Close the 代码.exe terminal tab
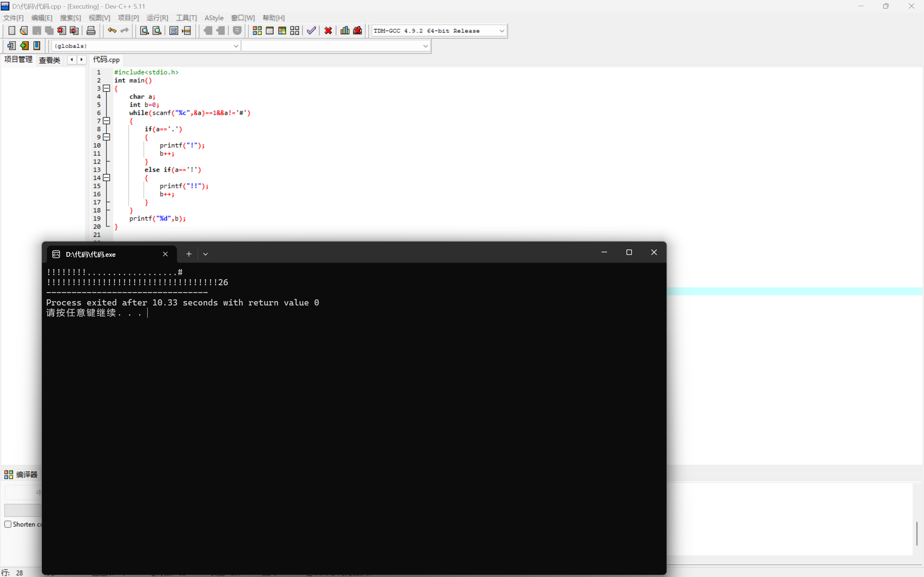 pyautogui.click(x=165, y=254)
